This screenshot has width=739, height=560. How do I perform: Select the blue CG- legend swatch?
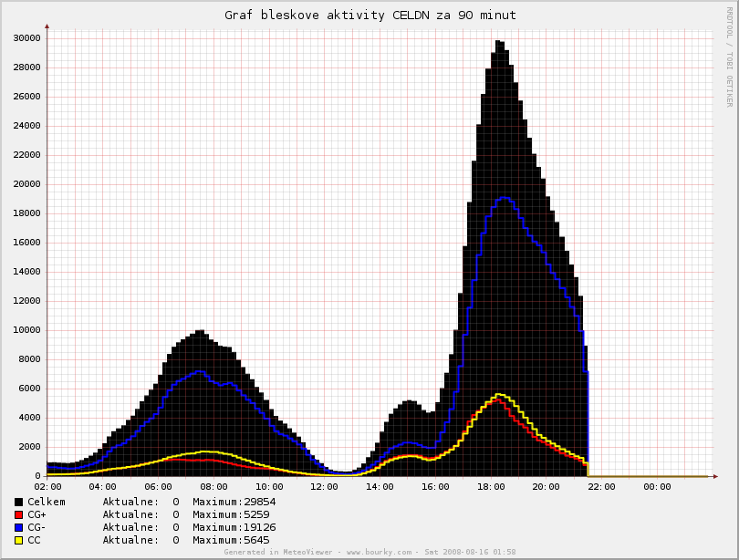coord(19,527)
